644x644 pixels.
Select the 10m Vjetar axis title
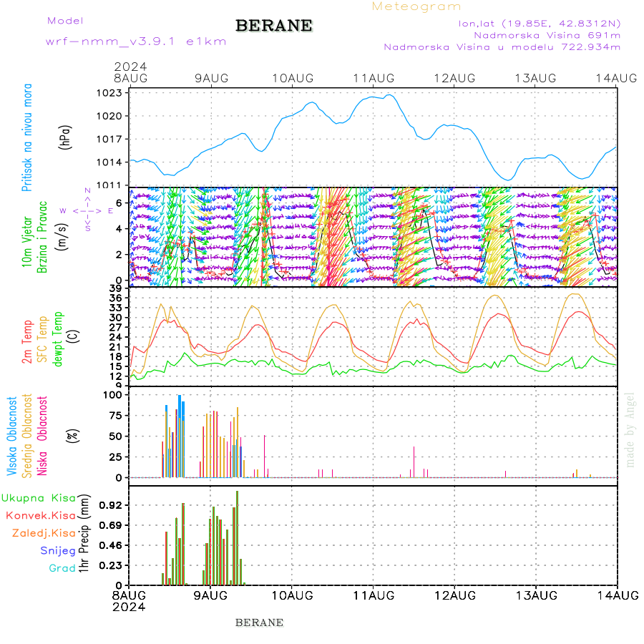coord(27,242)
